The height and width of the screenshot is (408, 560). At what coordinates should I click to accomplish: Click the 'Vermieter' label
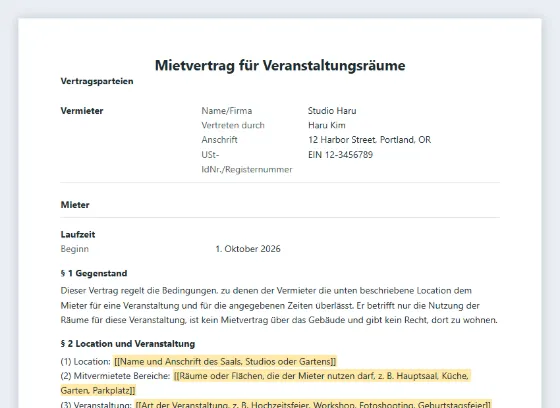pyautogui.click(x=82, y=111)
